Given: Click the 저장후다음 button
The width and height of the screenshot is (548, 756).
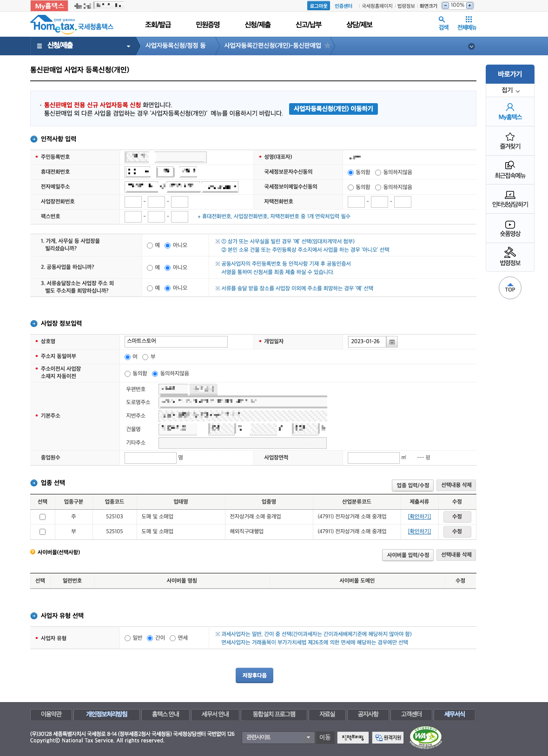Looking at the screenshot, I should click(254, 676).
